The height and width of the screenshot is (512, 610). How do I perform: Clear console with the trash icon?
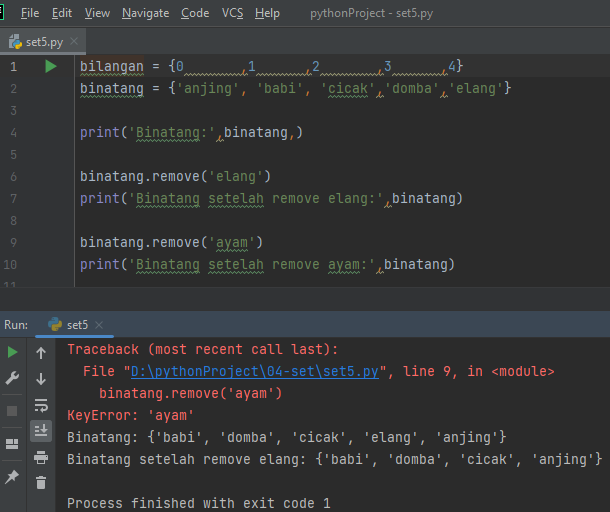[x=41, y=482]
